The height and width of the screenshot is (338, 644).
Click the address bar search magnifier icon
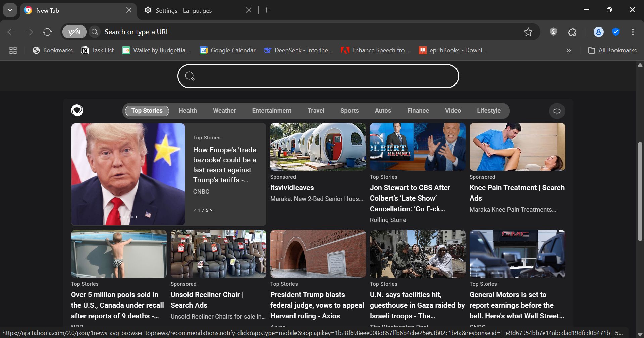[95, 32]
